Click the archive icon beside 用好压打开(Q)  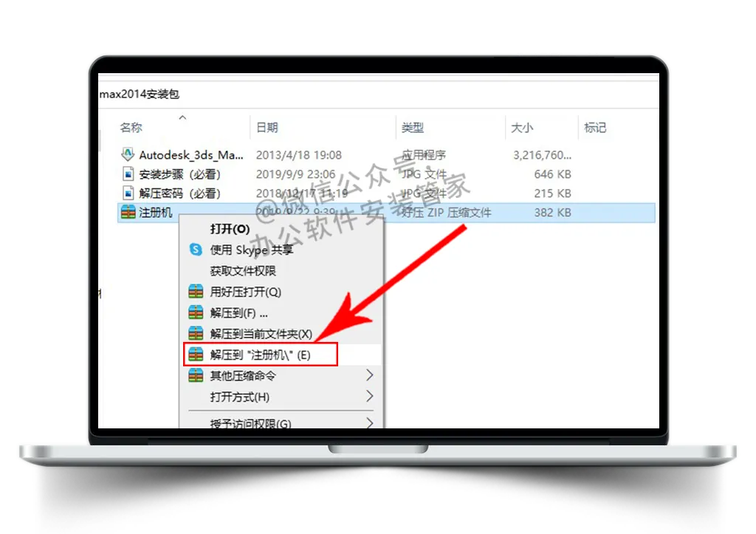[196, 291]
